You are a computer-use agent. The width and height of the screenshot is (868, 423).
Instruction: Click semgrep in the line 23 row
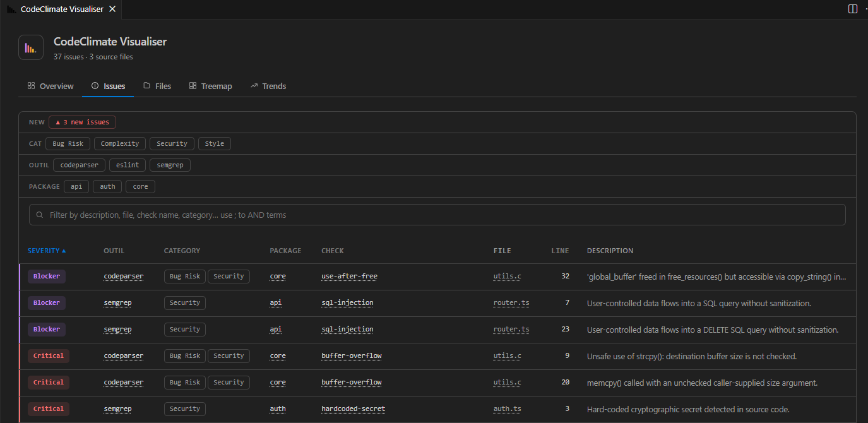(x=117, y=330)
